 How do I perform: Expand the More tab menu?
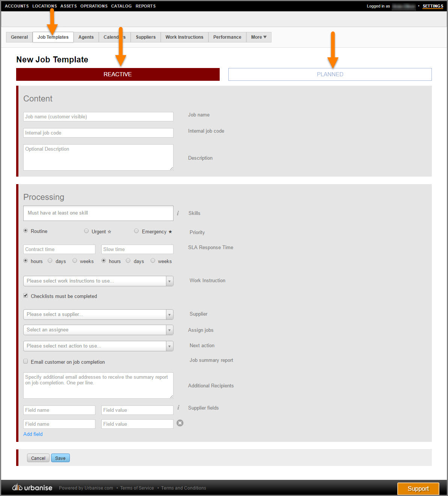(259, 37)
